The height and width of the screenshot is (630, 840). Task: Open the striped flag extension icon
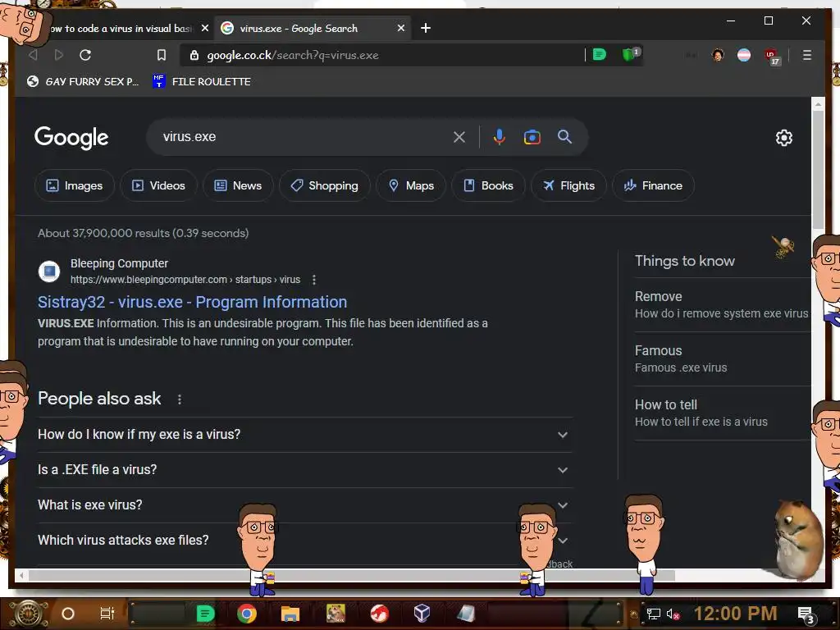pyautogui.click(x=744, y=55)
